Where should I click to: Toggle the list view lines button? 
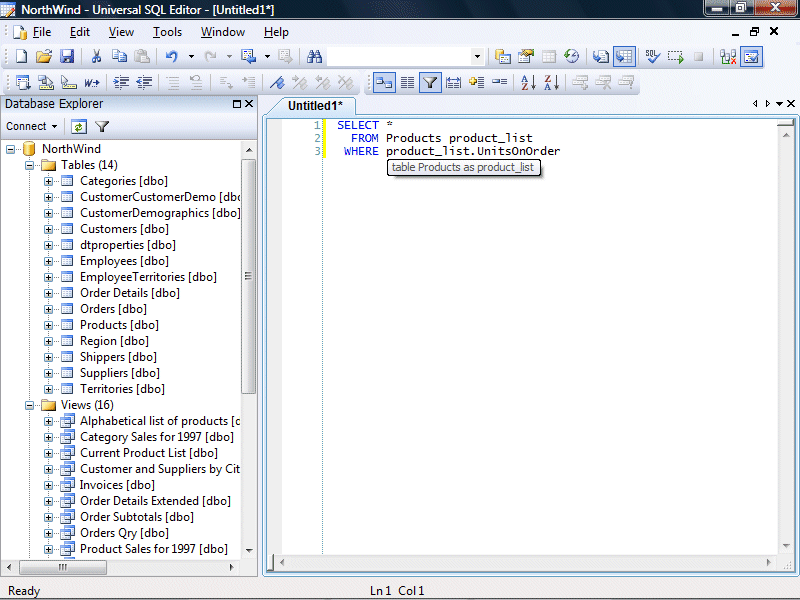point(407,82)
